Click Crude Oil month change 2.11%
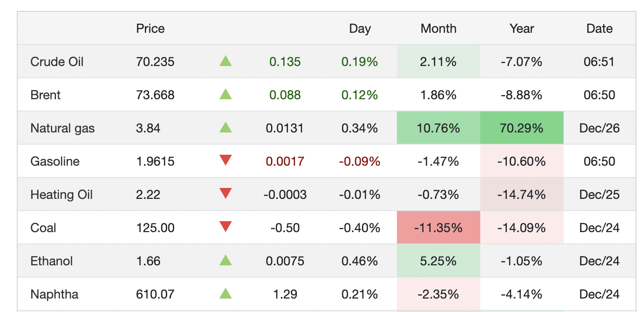Image resolution: width=644 pixels, height=312 pixels. [438, 62]
